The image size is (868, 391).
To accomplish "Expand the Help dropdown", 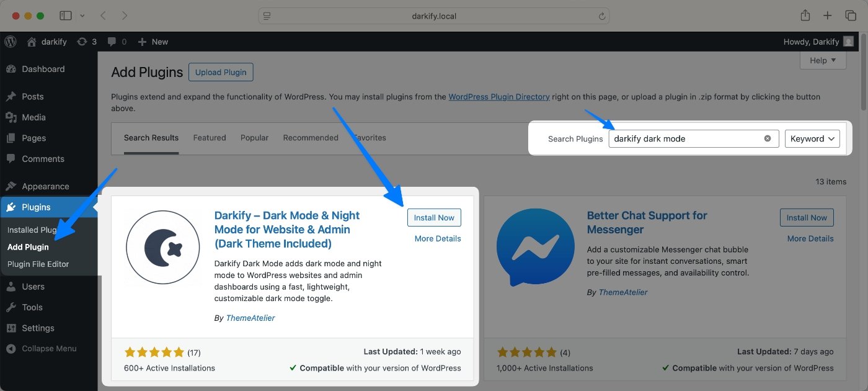I will [x=823, y=60].
